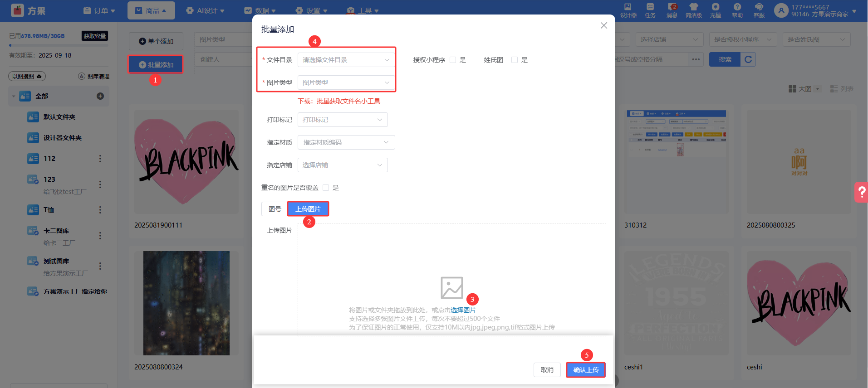Image resolution: width=868 pixels, height=388 pixels.
Task: Open the ceshi thumbnail with BLACKPINK heart
Action: pos(799,303)
